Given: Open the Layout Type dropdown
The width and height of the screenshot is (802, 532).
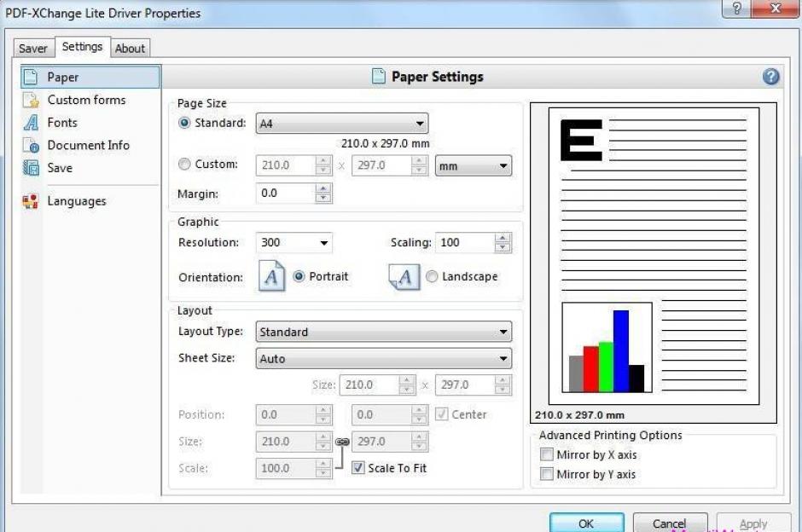Looking at the screenshot, I should click(x=384, y=332).
